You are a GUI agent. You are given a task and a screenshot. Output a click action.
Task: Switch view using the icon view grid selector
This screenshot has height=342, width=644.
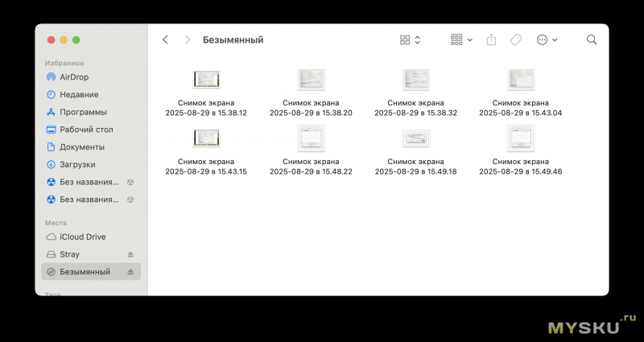click(x=410, y=39)
